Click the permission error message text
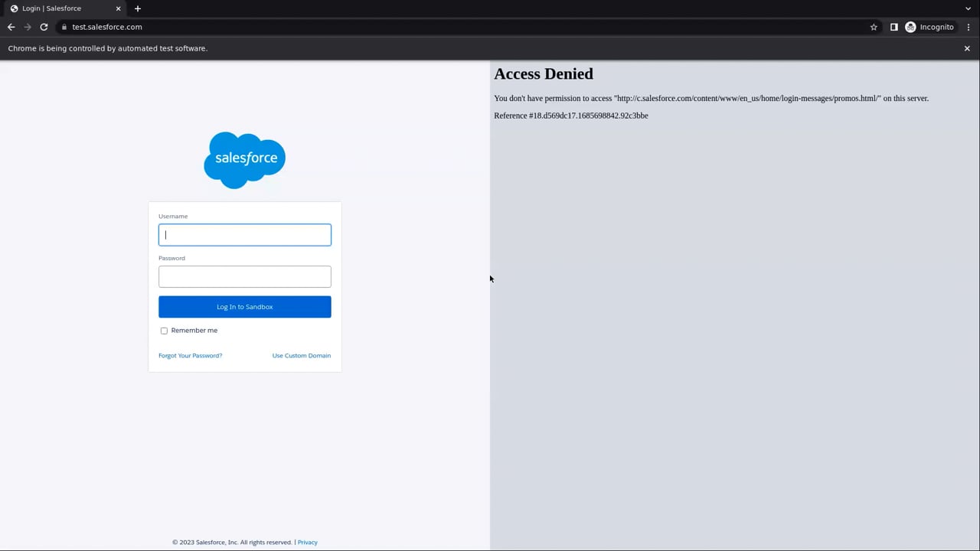This screenshot has width=980, height=551. pos(711,98)
